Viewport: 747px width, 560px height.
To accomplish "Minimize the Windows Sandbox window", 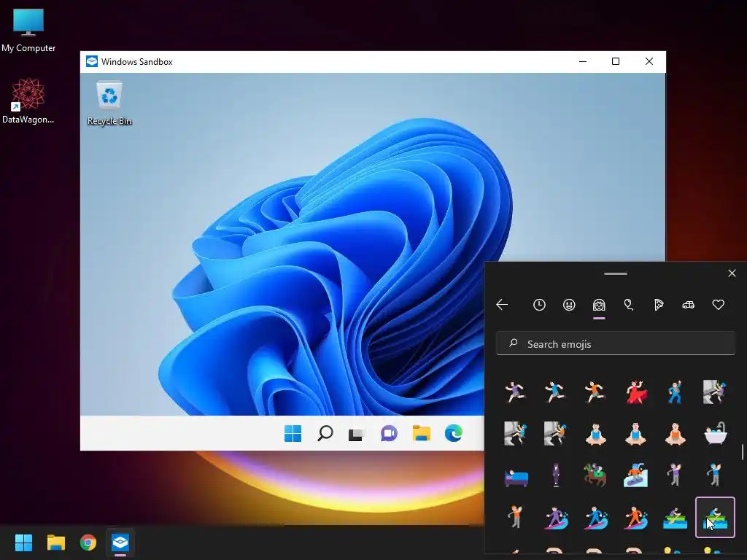I will (x=583, y=61).
